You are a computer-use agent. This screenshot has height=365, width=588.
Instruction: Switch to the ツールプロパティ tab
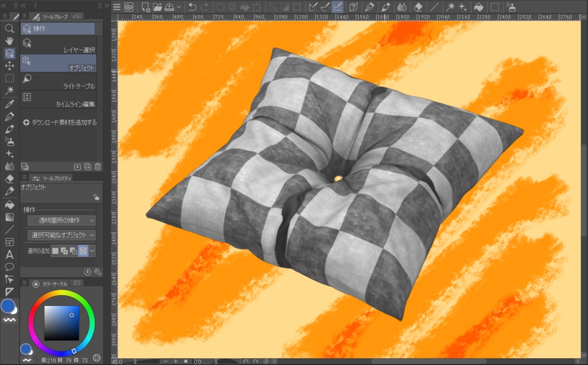click(x=51, y=178)
